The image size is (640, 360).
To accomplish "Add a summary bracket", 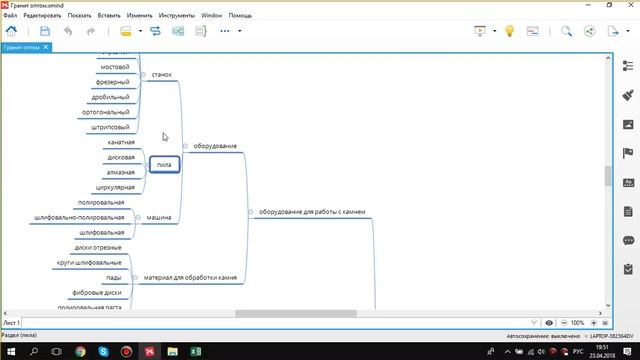I will click(201, 31).
